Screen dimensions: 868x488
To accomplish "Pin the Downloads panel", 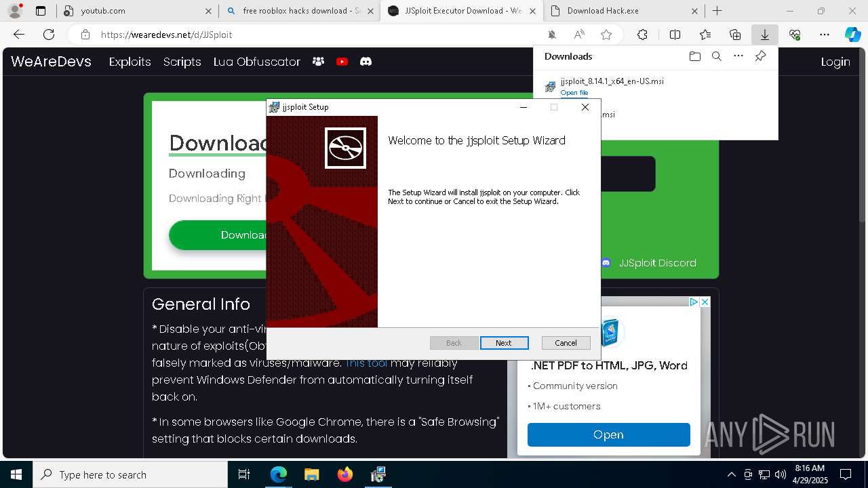I will (760, 56).
